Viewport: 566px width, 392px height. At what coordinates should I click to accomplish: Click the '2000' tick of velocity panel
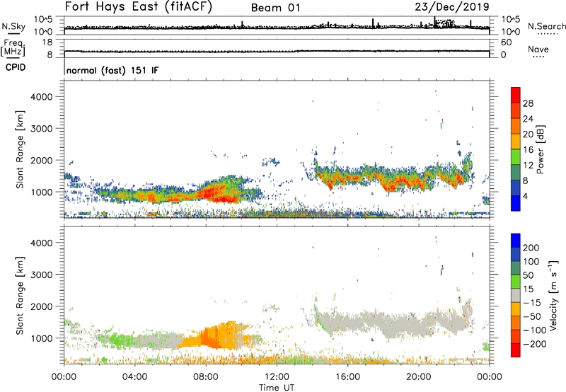[x=41, y=306]
